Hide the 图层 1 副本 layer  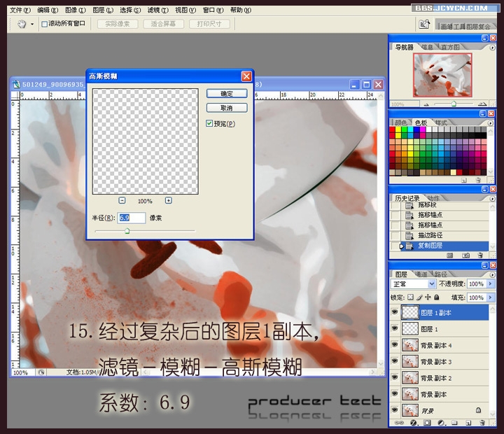coord(395,311)
